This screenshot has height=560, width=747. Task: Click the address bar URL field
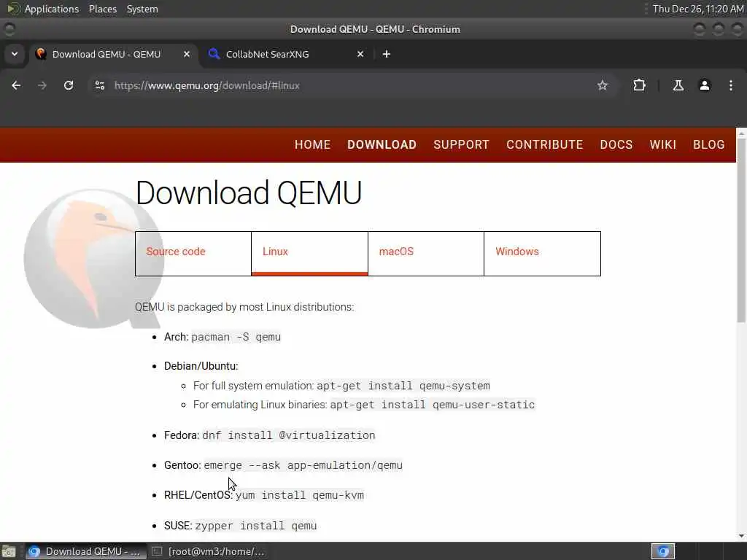(x=352, y=85)
